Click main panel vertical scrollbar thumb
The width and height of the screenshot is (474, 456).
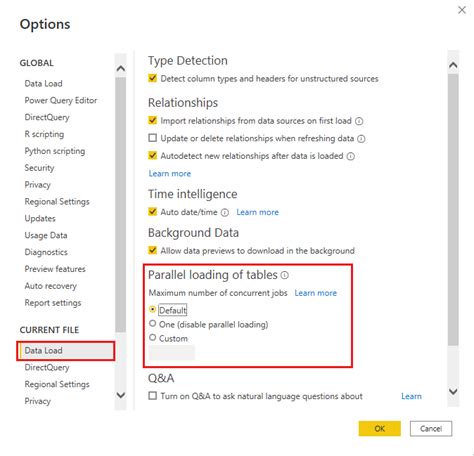[453, 210]
